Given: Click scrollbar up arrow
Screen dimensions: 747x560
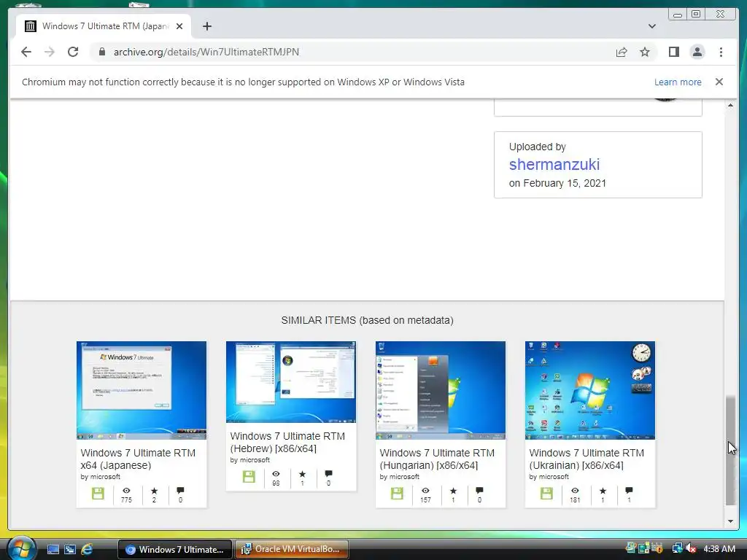Looking at the screenshot, I should coord(730,105).
